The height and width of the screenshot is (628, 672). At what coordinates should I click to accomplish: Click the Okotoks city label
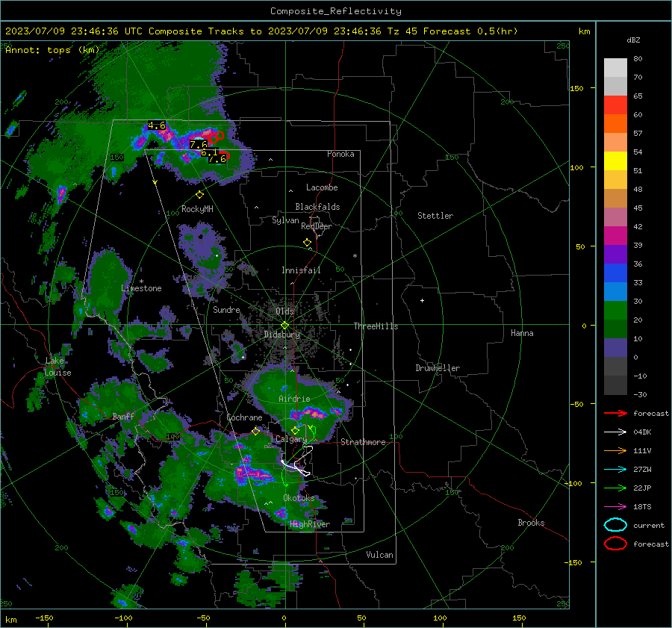(299, 498)
